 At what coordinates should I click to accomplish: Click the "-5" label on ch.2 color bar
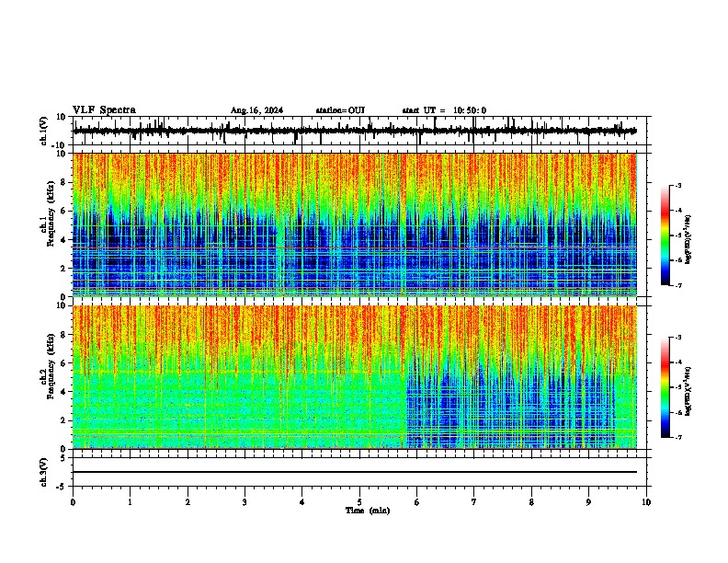tap(678, 387)
